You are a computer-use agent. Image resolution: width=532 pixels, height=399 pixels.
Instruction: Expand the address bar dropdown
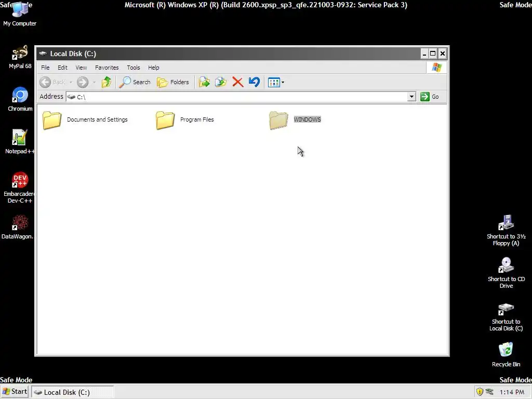(411, 97)
